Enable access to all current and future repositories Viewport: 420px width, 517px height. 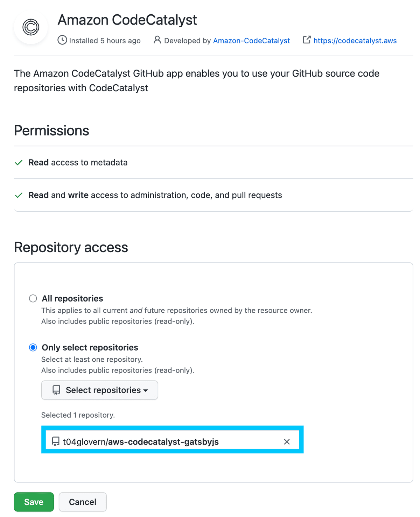(x=33, y=298)
